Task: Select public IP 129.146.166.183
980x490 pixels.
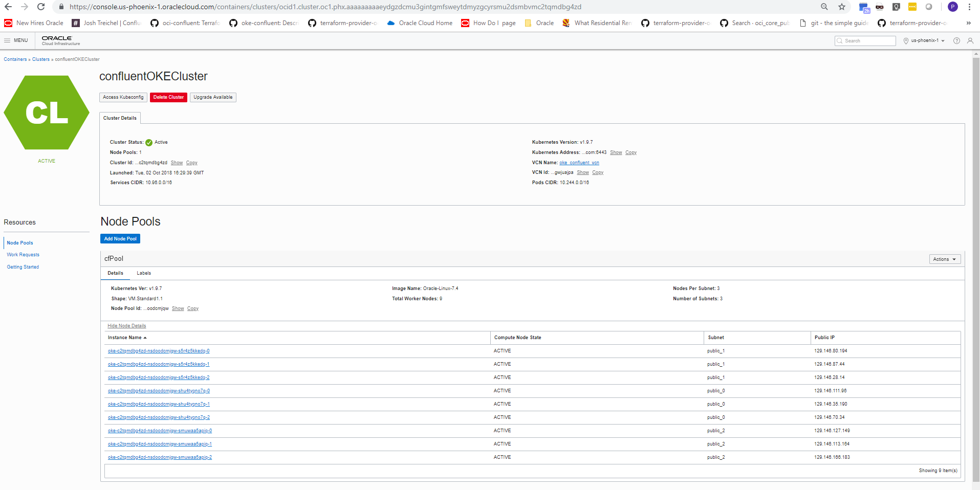Action: point(832,457)
